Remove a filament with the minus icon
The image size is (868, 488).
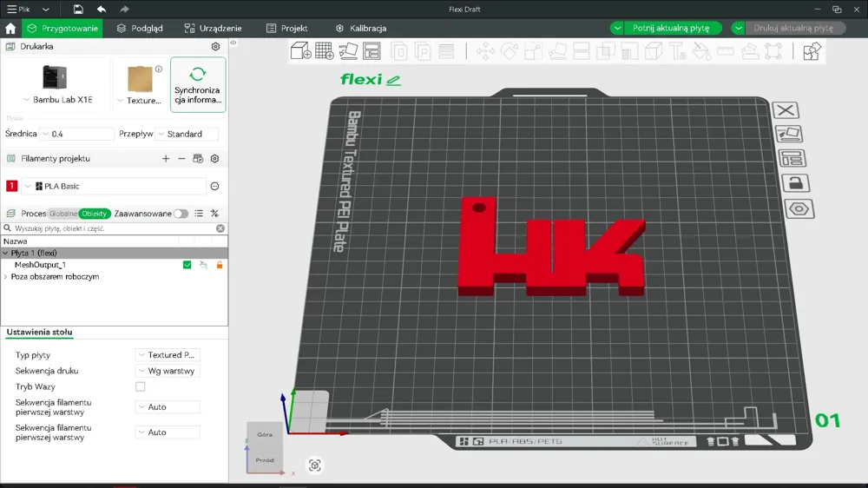click(181, 158)
